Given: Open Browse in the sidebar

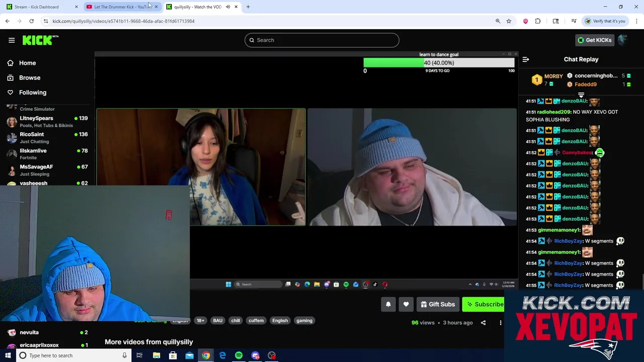Looking at the screenshot, I should pos(24,78).
